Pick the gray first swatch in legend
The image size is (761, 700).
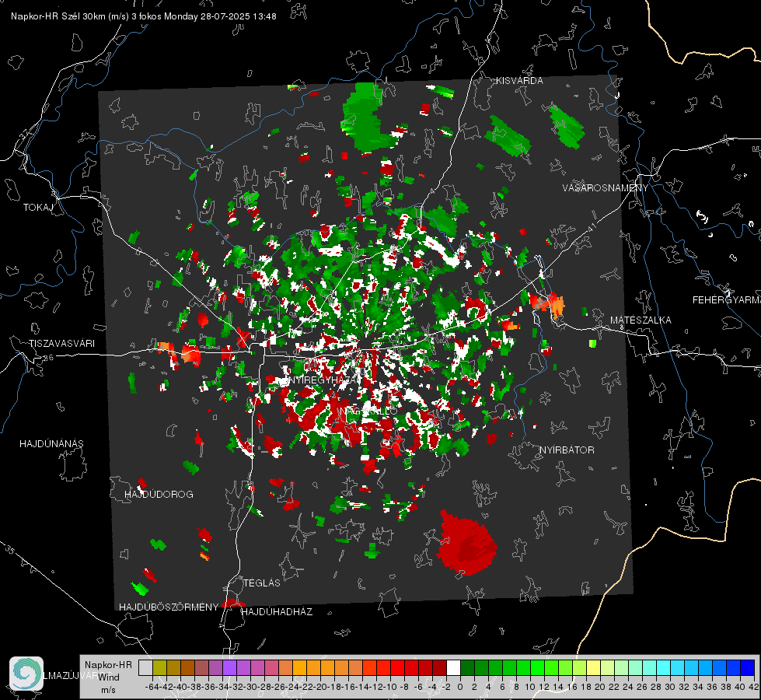tap(145, 667)
